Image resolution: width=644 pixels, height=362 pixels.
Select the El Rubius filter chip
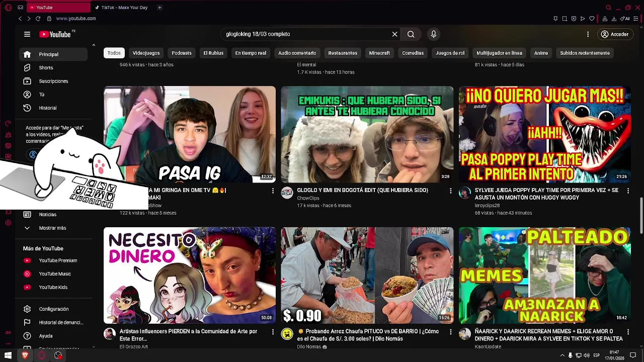pos(213,53)
